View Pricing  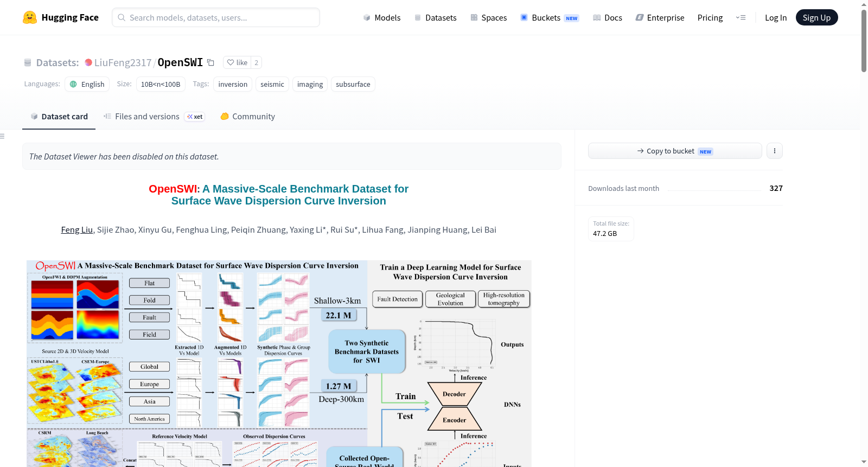click(x=710, y=17)
